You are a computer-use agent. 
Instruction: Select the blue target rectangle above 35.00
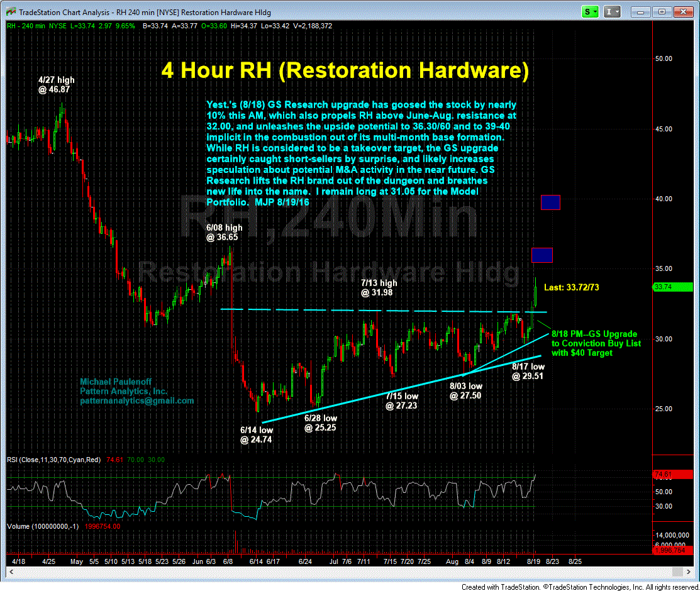[542, 255]
